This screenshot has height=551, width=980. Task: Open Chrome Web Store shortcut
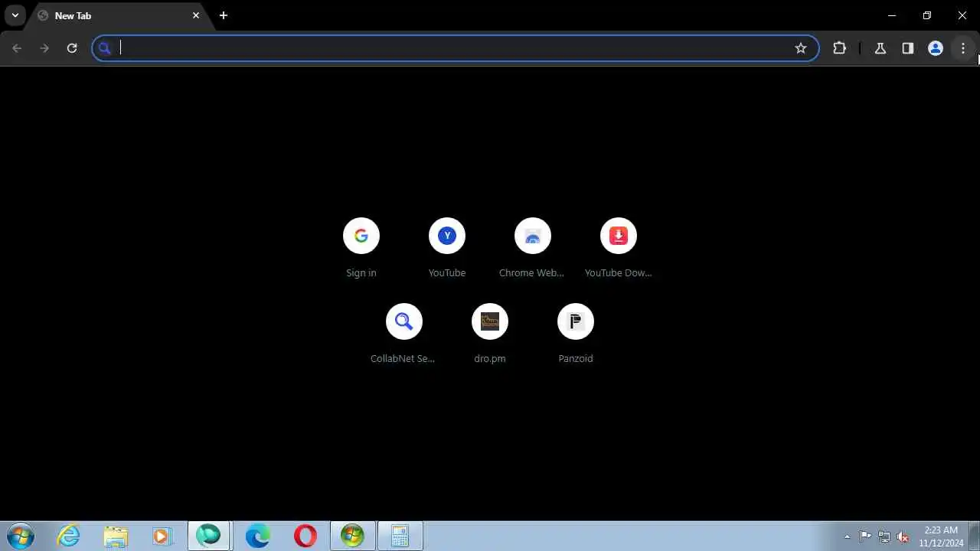pos(533,248)
